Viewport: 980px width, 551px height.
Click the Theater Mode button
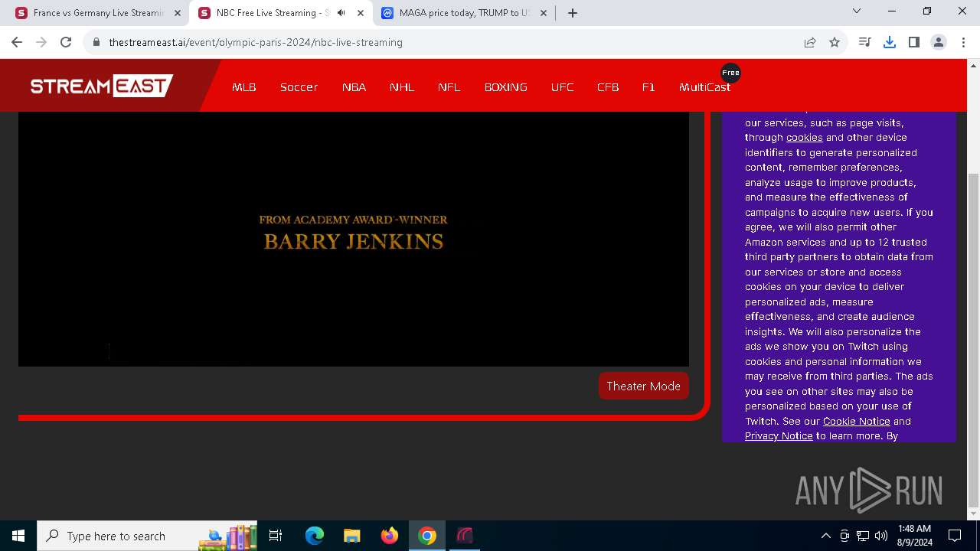click(x=644, y=386)
